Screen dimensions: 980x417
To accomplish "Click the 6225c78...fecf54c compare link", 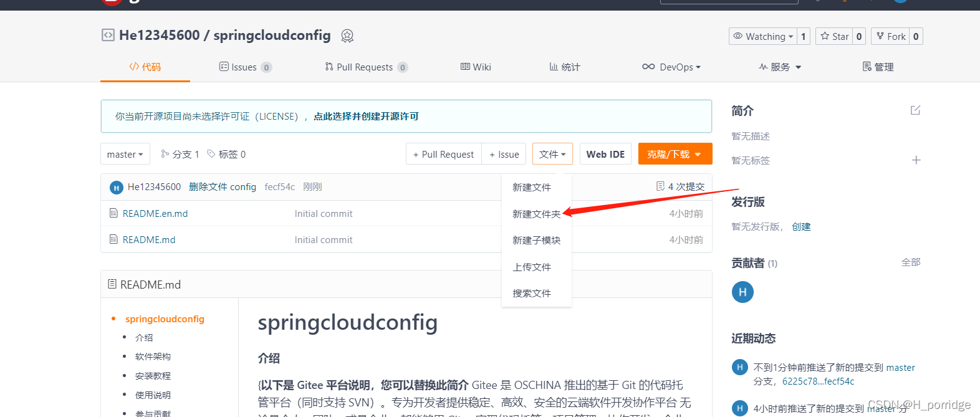I will coord(818,381).
